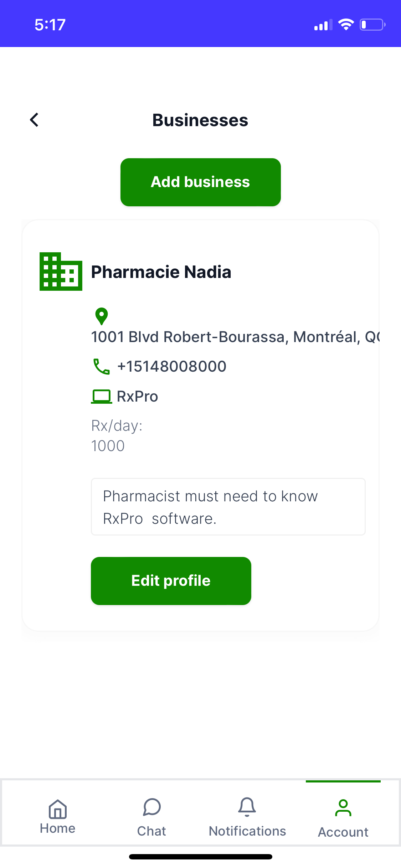Tap the Businesses page title
401x868 pixels.
tap(200, 120)
